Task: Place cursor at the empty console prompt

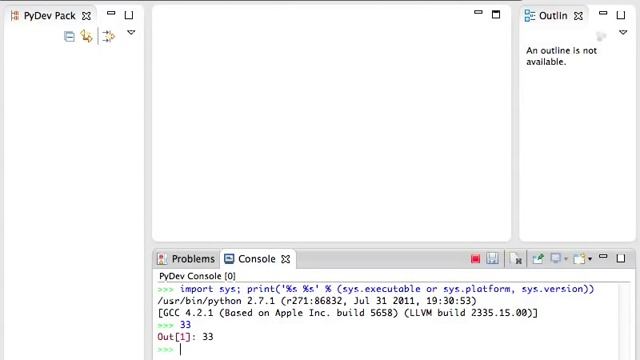Action: (x=181, y=349)
